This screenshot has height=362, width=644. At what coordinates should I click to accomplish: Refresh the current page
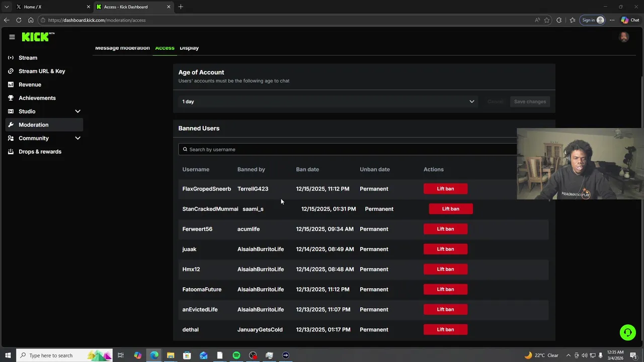[x=19, y=20]
